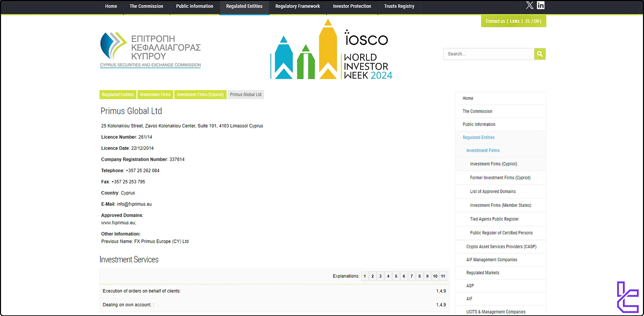644x316 pixels.
Task: Click explanation number 9
Action: coord(427,276)
